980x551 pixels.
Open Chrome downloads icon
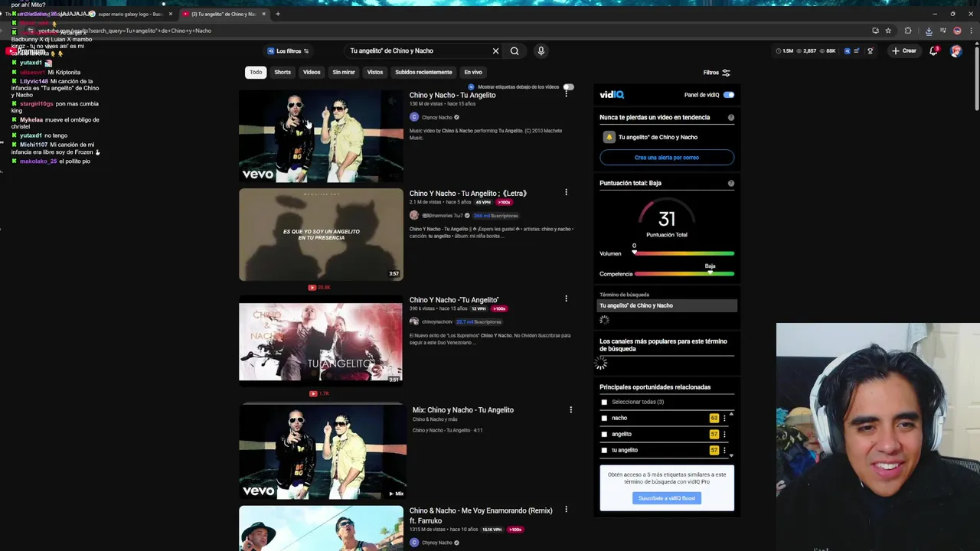pyautogui.click(x=929, y=31)
